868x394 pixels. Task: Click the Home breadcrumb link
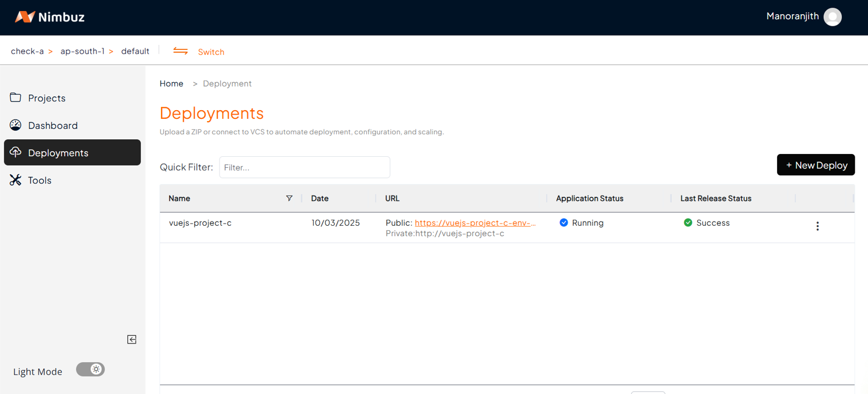tap(171, 83)
